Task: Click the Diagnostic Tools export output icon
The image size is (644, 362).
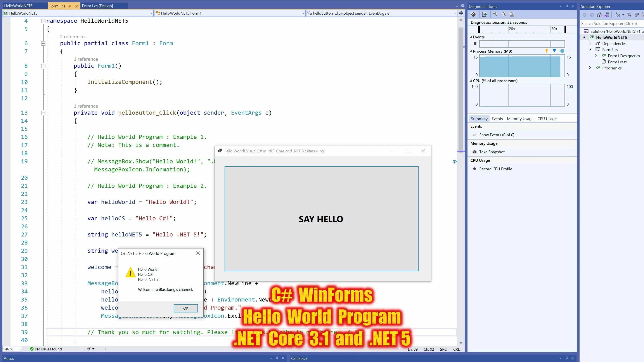Action: [484, 14]
